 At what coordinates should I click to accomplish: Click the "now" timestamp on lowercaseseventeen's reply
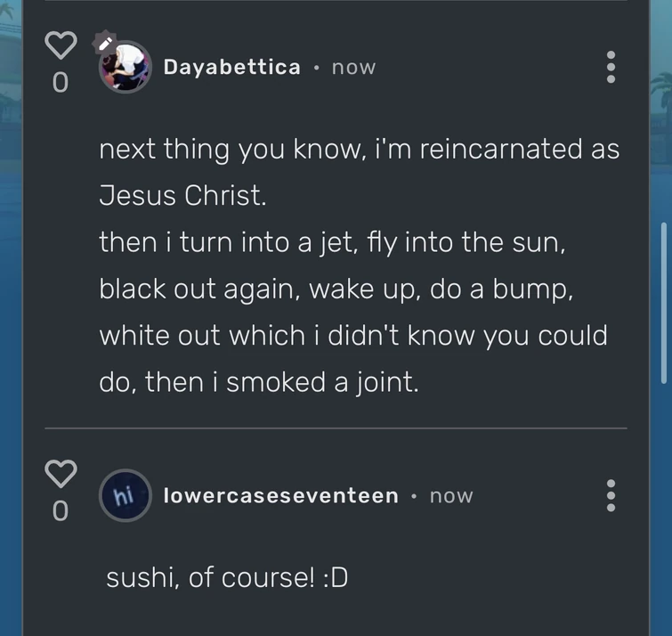(x=451, y=496)
